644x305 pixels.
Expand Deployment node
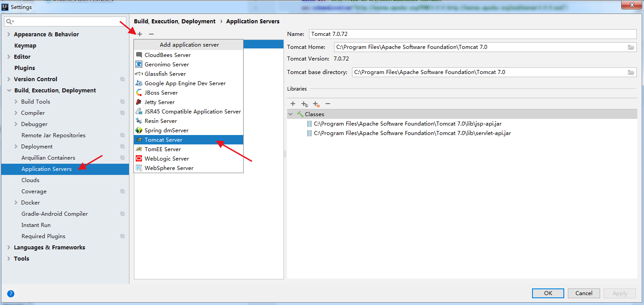pos(16,146)
